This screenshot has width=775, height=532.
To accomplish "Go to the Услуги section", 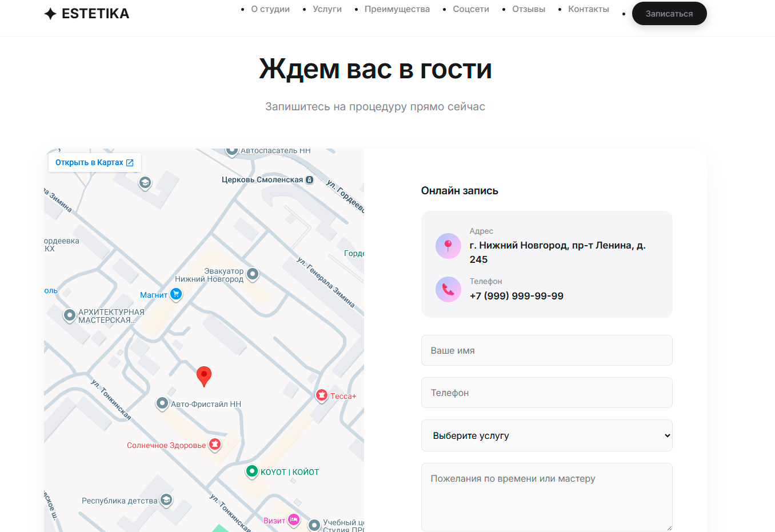I will point(327,9).
